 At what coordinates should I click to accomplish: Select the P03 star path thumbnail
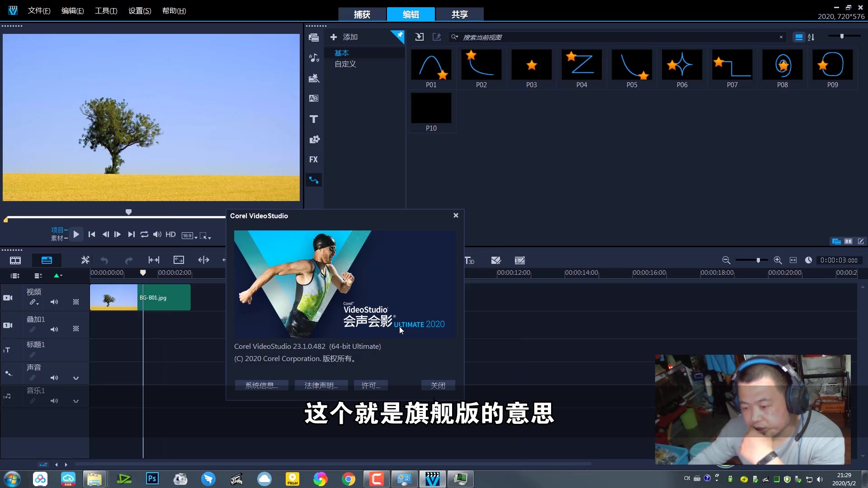(531, 65)
